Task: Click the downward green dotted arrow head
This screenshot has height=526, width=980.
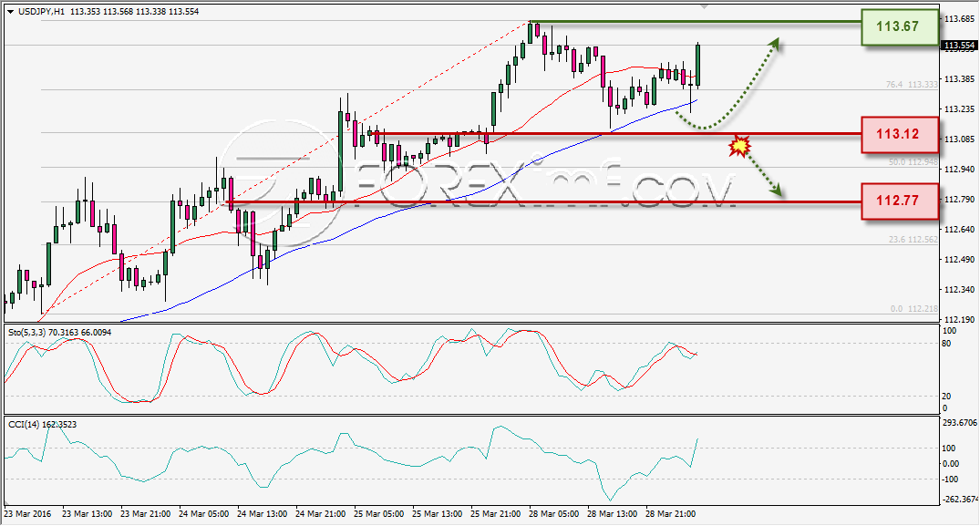Action: point(776,190)
